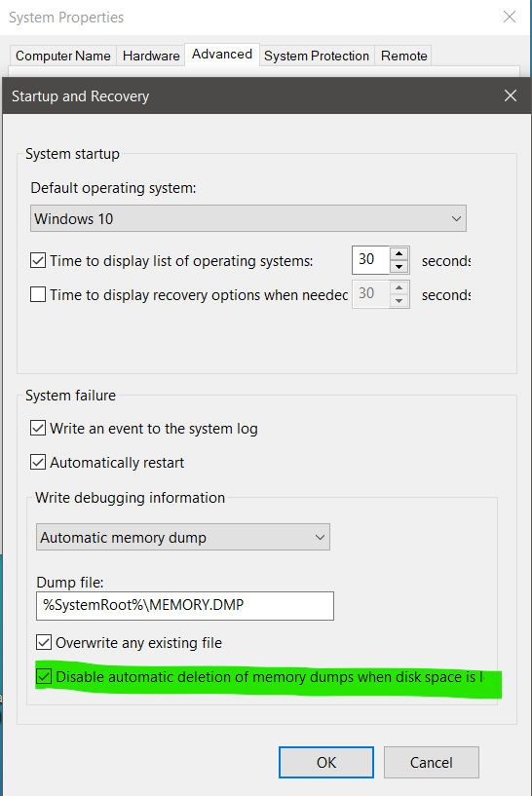532x796 pixels.
Task: Uncheck Automatically restart option
Action: (x=38, y=463)
